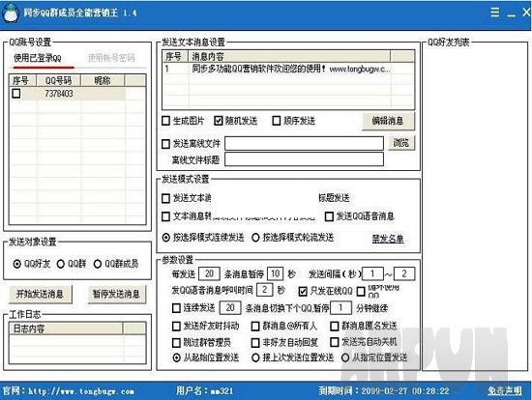The width and height of the screenshot is (532, 400).
Task: Click the 昵称 column header
Action: (x=103, y=81)
